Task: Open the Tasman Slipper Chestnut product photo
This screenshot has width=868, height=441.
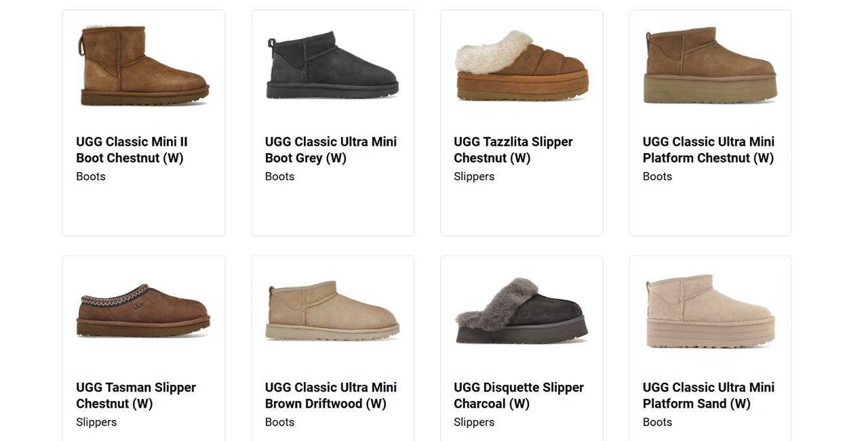Action: [143, 311]
